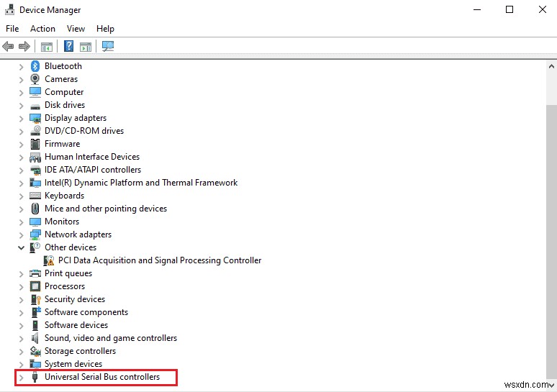Maximize the Device Manager window

(x=510, y=9)
